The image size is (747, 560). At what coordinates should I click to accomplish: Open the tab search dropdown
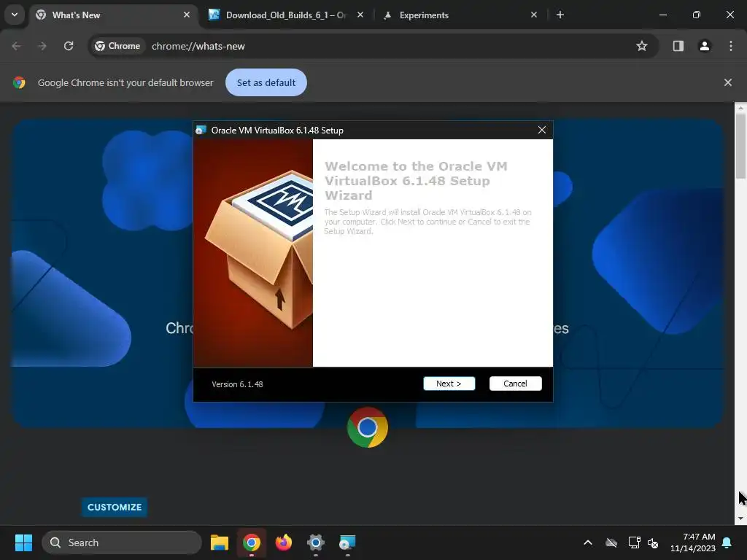15,15
